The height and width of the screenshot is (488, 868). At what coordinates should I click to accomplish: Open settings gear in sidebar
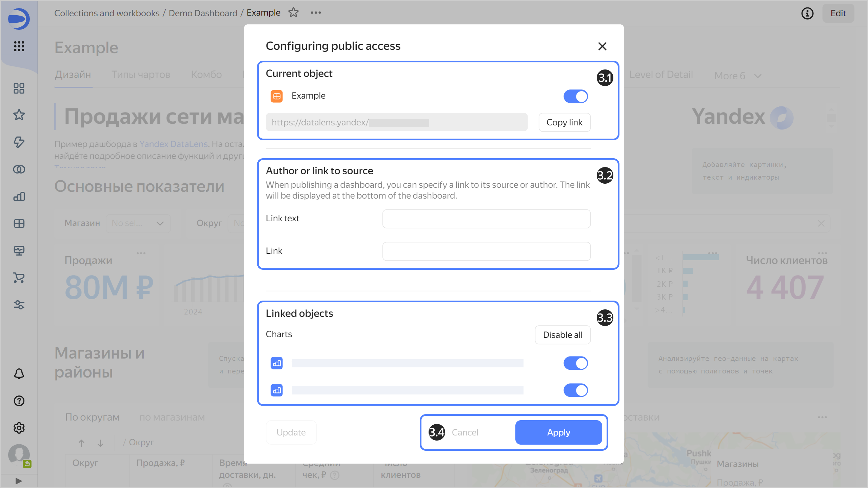[19, 428]
